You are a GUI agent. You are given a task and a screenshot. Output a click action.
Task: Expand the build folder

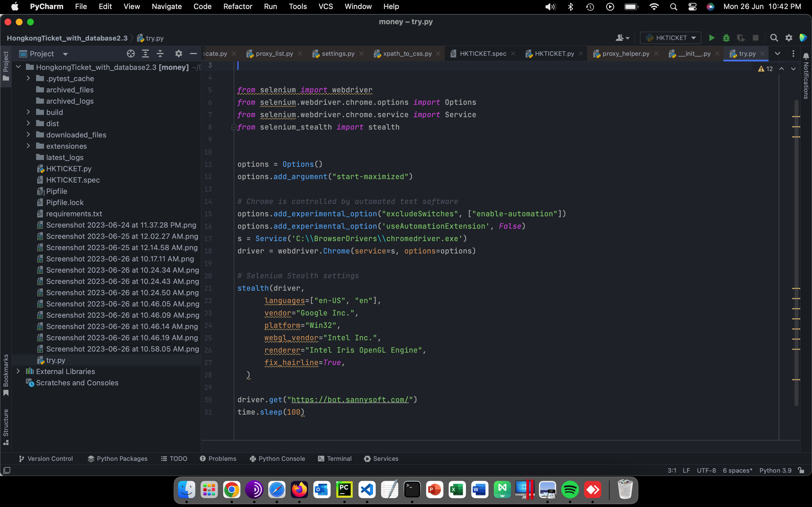(28, 112)
